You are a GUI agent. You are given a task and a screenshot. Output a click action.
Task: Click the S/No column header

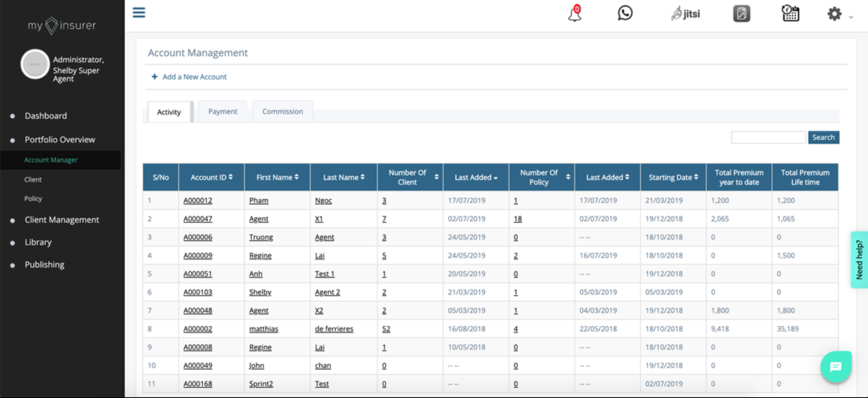[x=161, y=177]
